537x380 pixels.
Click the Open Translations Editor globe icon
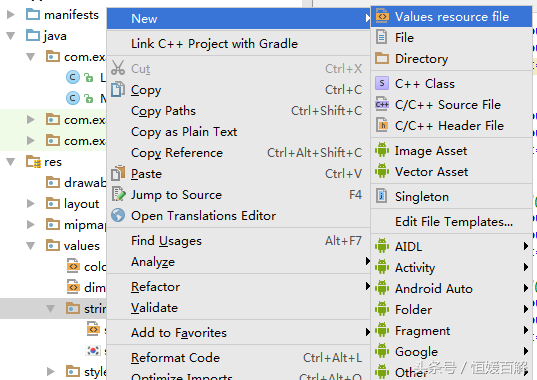pyautogui.click(x=118, y=215)
